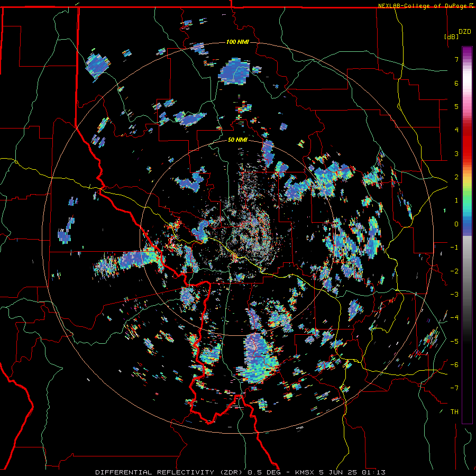
Task: Click the -6 value on the color scale
Action: click(x=454, y=365)
